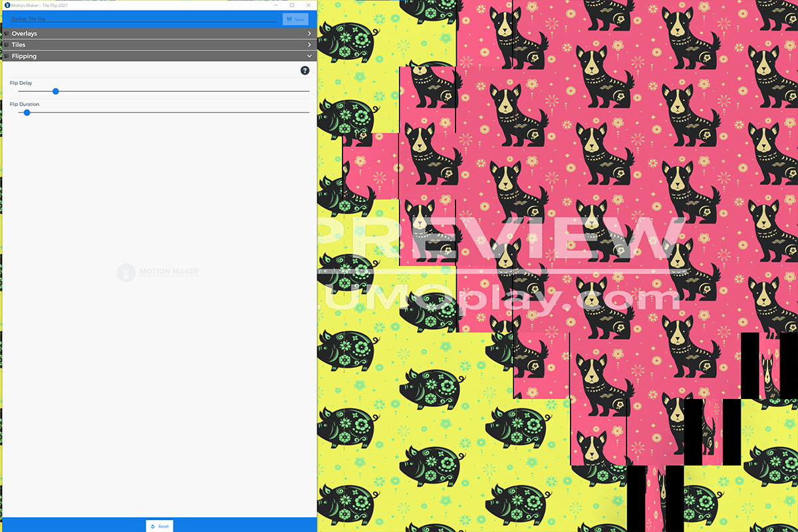Expand the Overlays section using its chevron
798x532 pixels.
309,33
